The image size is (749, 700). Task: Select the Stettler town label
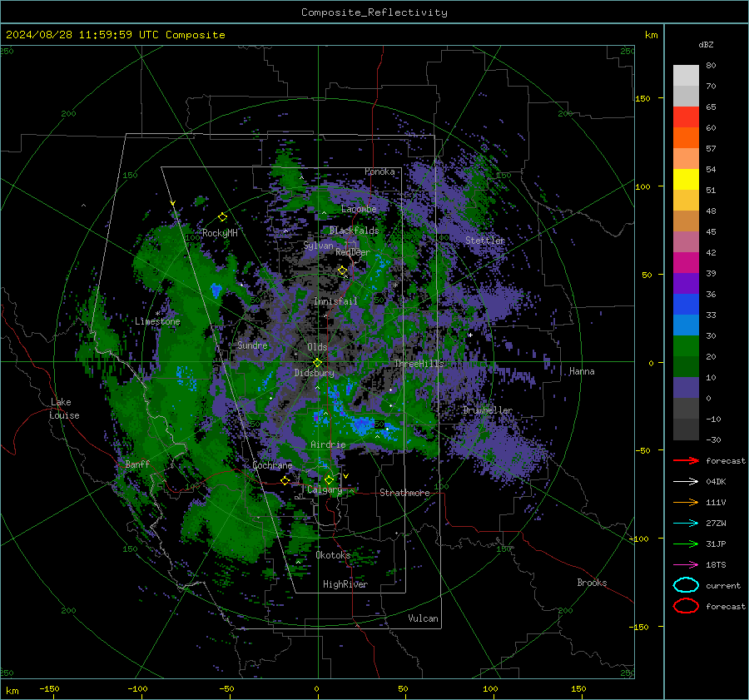pos(485,241)
